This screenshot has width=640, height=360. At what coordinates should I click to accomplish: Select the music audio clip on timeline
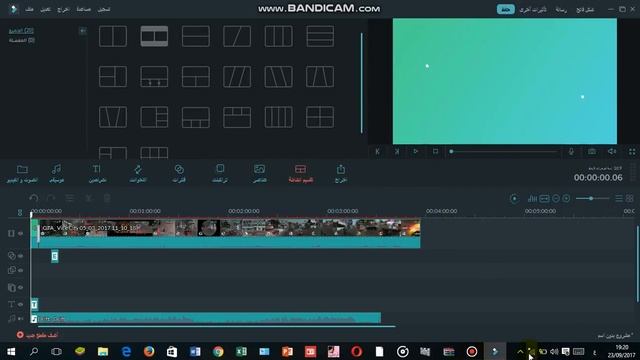206,318
